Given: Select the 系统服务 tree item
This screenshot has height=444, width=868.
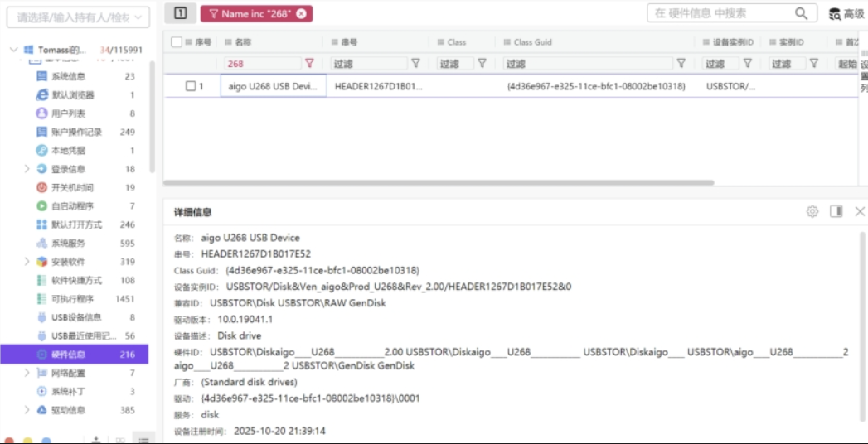Looking at the screenshot, I should pyautogui.click(x=75, y=244).
